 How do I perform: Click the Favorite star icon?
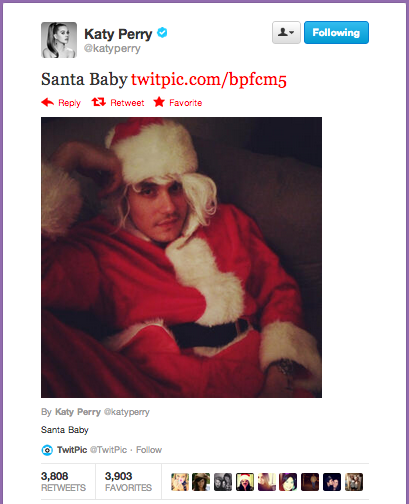(x=159, y=102)
